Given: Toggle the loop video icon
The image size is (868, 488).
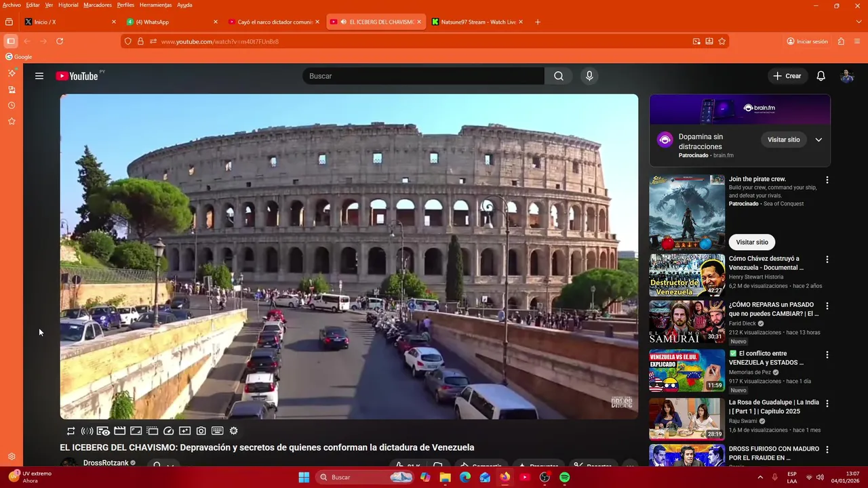Looking at the screenshot, I should (71, 431).
